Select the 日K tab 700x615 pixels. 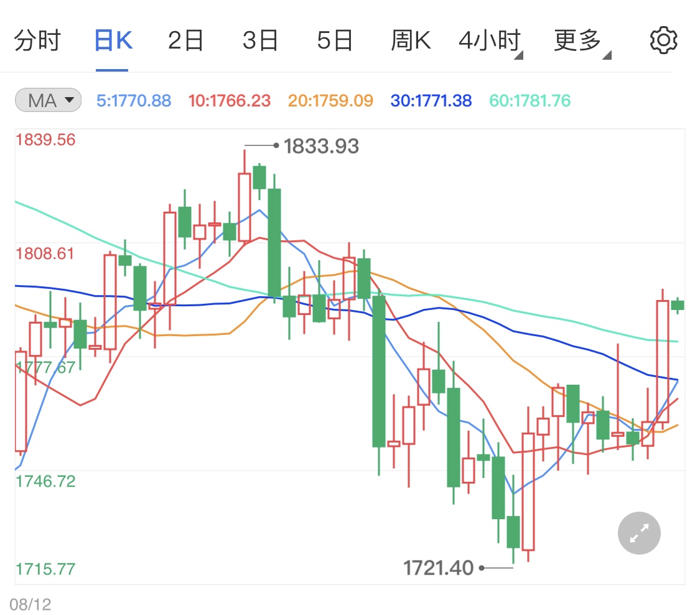click(113, 40)
